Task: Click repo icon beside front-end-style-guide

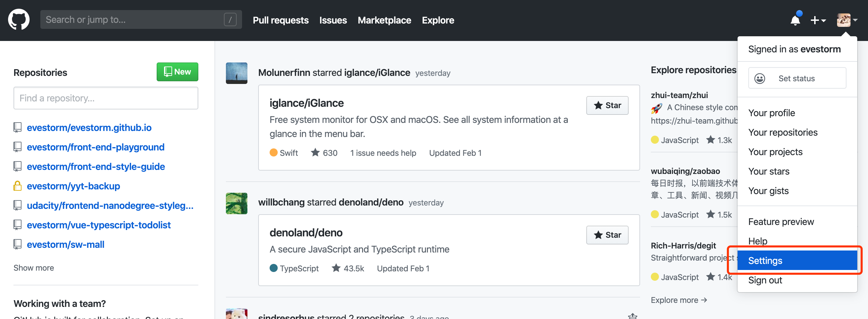Action: coord(17,167)
